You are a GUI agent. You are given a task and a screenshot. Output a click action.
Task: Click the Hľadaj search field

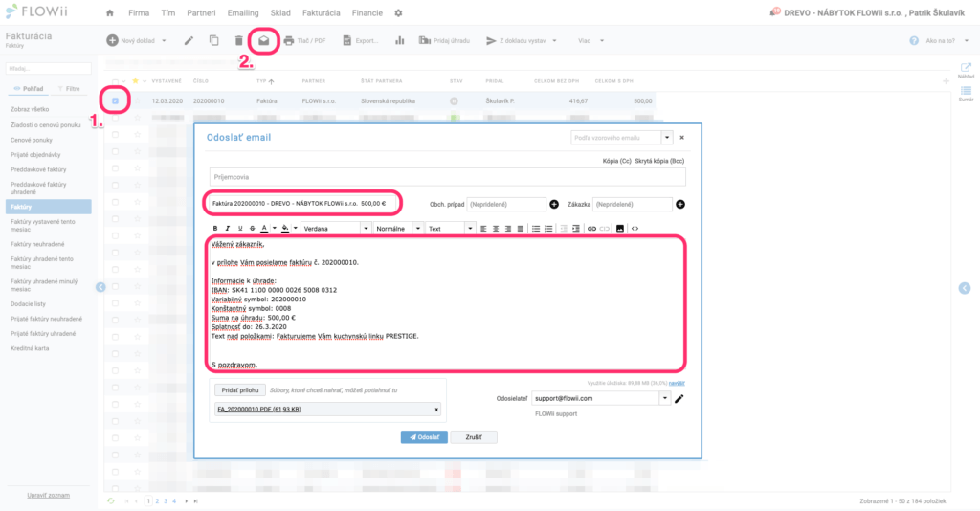[49, 68]
